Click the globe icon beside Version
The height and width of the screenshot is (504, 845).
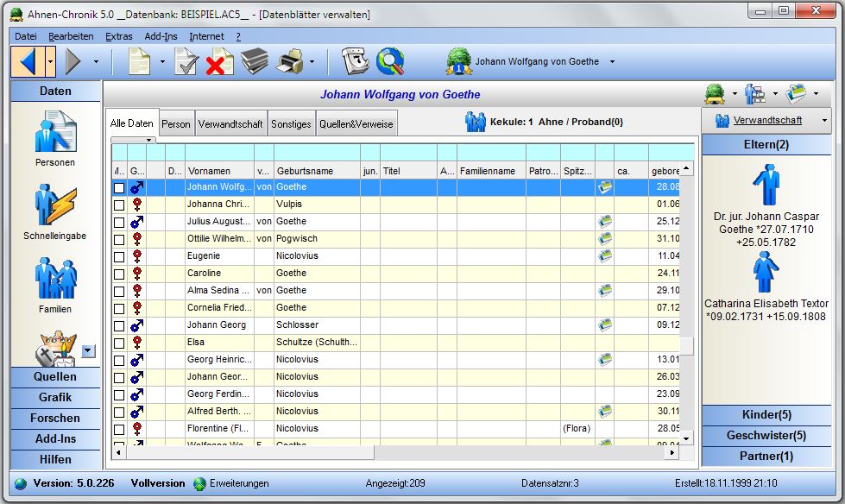click(21, 483)
